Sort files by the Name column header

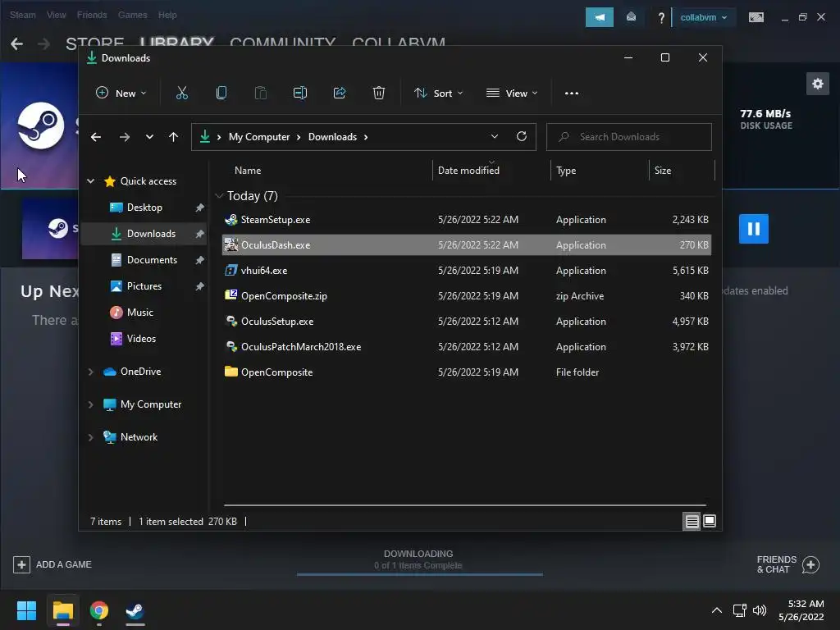pyautogui.click(x=248, y=171)
